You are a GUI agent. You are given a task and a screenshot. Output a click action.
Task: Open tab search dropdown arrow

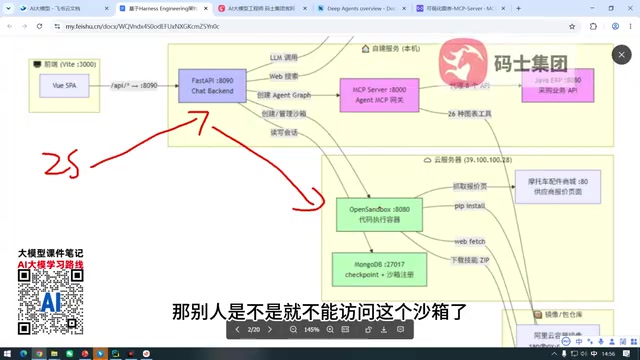(x=8, y=8)
